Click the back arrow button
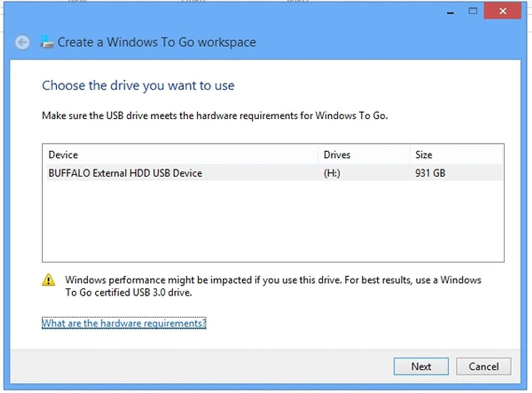This screenshot has height=393, width=532. coord(22,42)
